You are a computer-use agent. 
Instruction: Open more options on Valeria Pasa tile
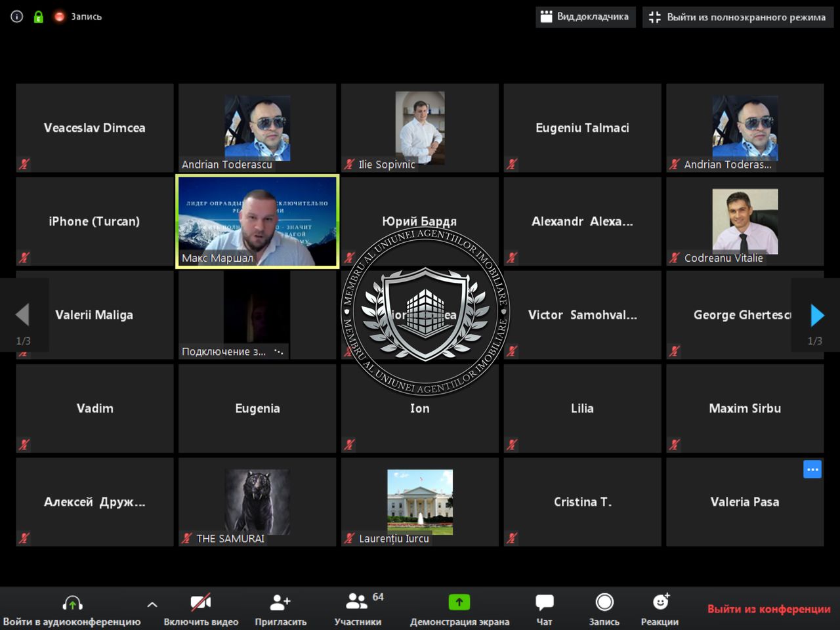pos(812,469)
